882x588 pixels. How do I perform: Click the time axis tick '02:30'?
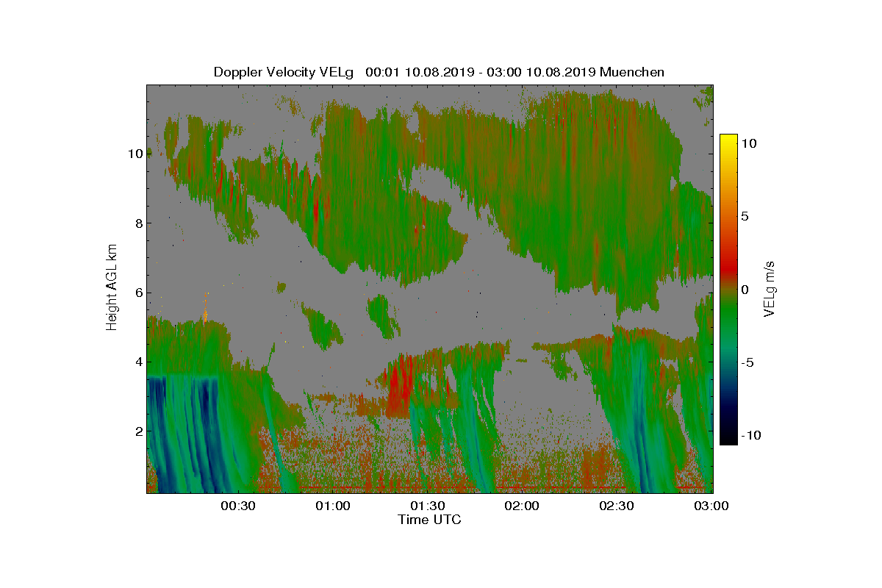point(617,506)
